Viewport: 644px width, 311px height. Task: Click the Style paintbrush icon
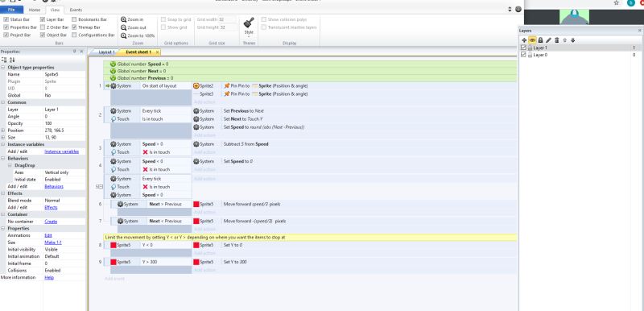click(x=249, y=23)
